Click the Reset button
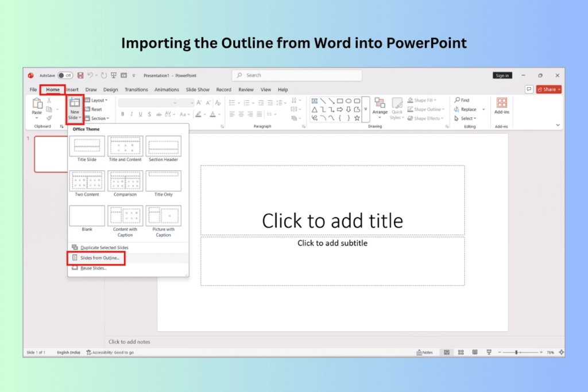 pos(94,109)
